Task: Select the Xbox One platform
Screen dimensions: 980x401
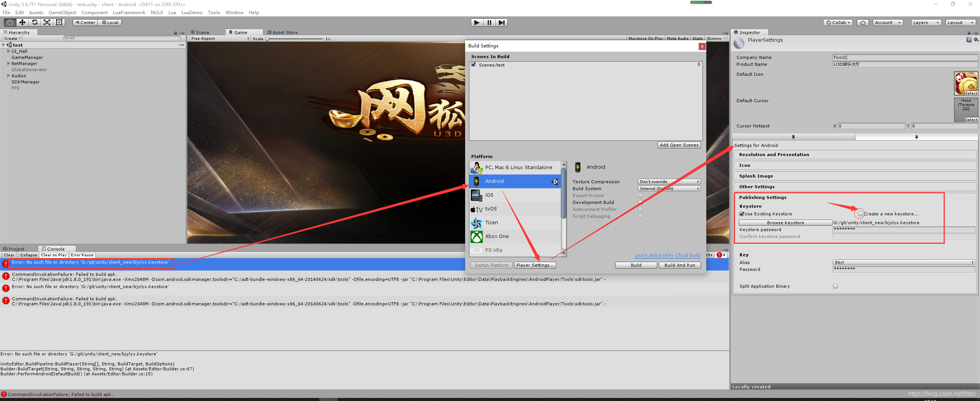Action: pyautogui.click(x=515, y=236)
